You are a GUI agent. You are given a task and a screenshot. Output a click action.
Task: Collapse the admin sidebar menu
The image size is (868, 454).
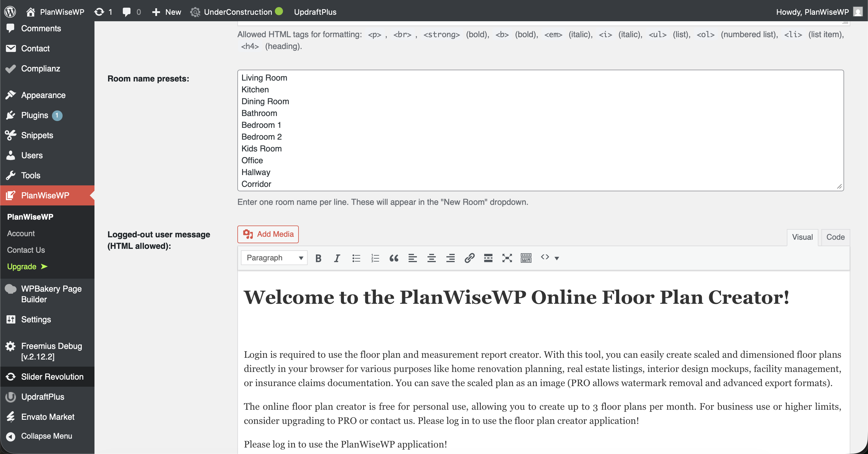(46, 436)
